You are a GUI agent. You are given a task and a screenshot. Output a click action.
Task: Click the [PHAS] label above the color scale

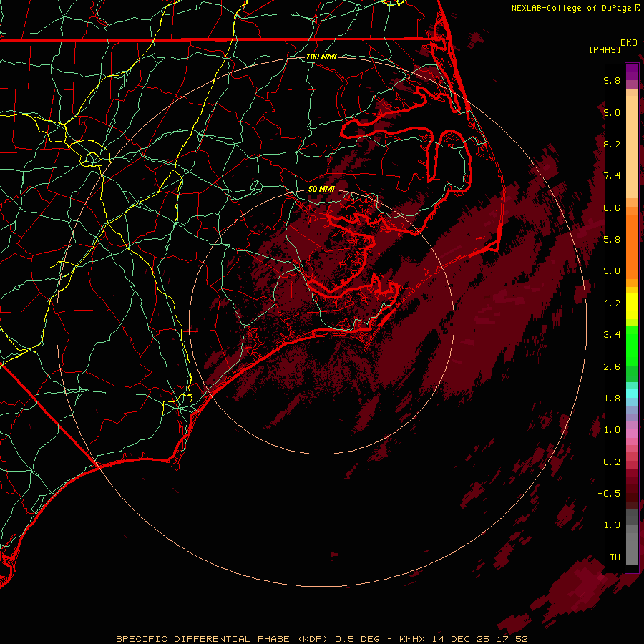pyautogui.click(x=605, y=49)
